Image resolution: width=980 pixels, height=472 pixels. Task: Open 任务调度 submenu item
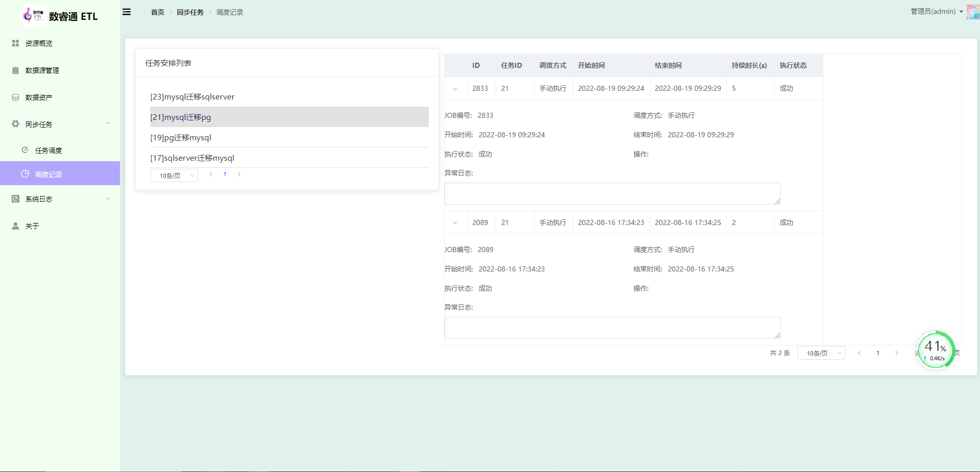(x=60, y=150)
